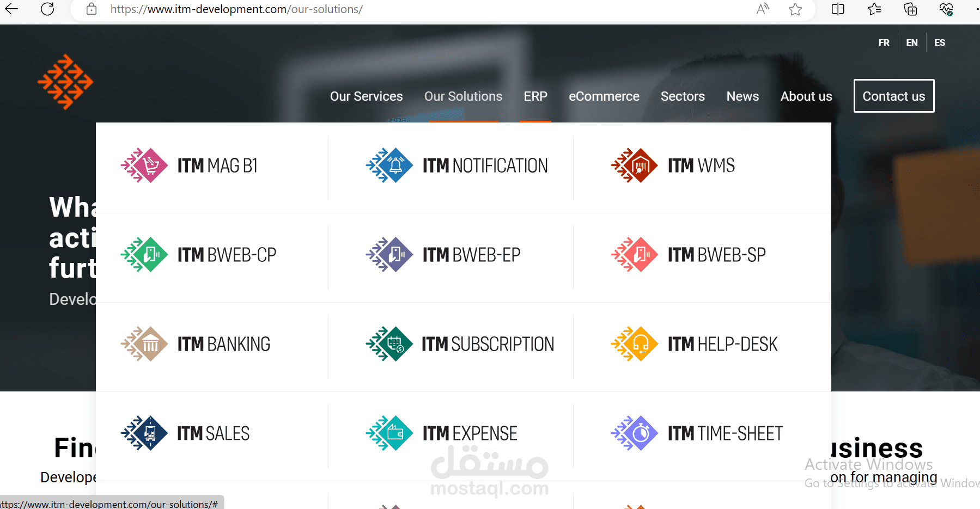Switch the site language to EN
Image resolution: width=980 pixels, height=509 pixels.
(912, 42)
